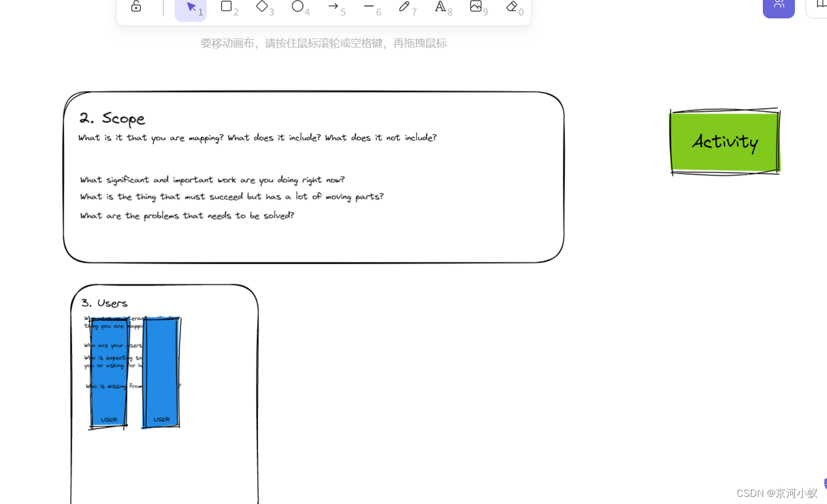Select the left blue USER rectangle
Viewport: 827px width, 504px height.
point(109,373)
